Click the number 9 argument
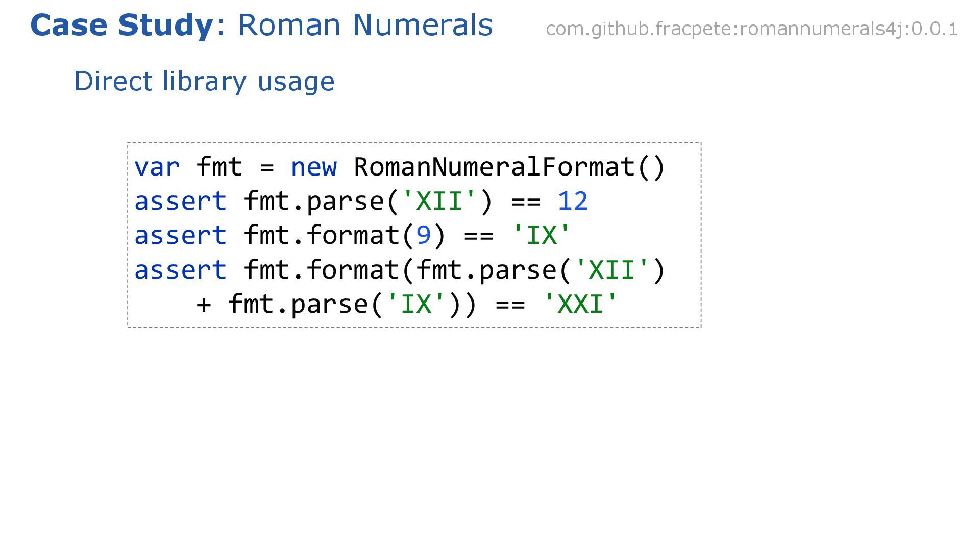Viewport: 980px width, 551px height. click(x=424, y=236)
